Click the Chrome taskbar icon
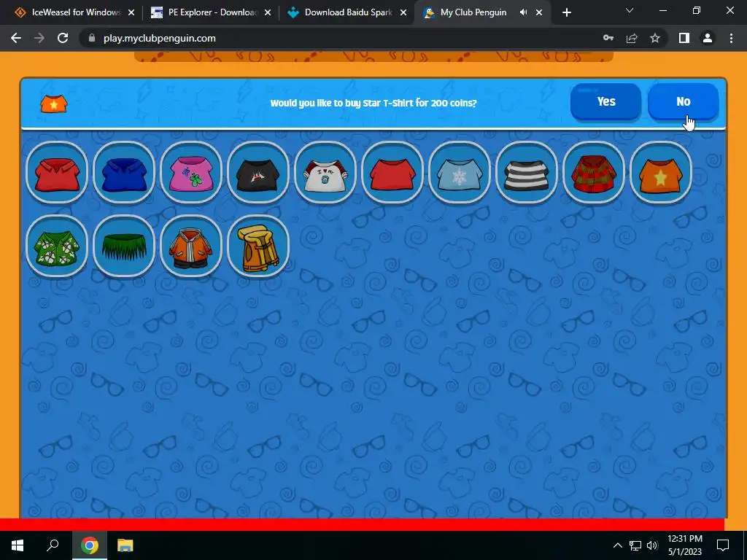Image resolution: width=747 pixels, height=560 pixels. click(90, 545)
